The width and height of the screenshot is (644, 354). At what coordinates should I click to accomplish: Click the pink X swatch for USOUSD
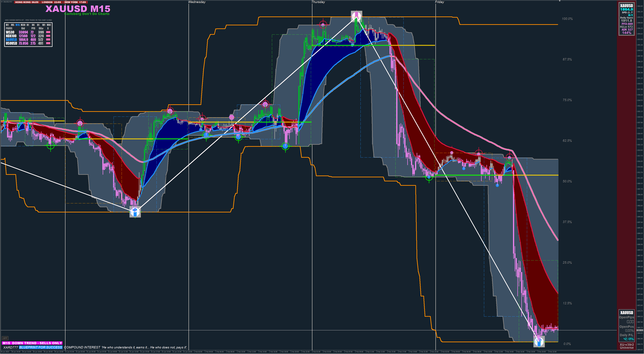pos(48,43)
